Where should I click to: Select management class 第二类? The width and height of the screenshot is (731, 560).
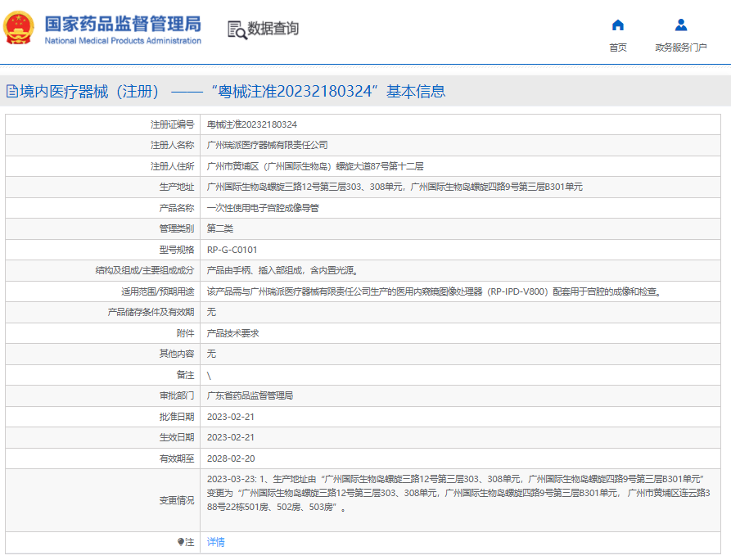click(x=220, y=228)
